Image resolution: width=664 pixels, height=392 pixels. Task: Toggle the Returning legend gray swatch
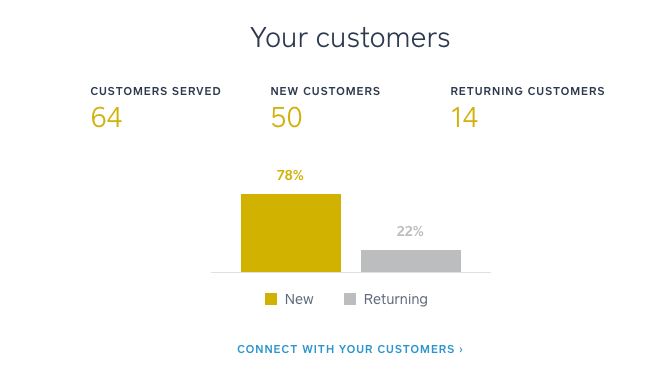coord(350,299)
